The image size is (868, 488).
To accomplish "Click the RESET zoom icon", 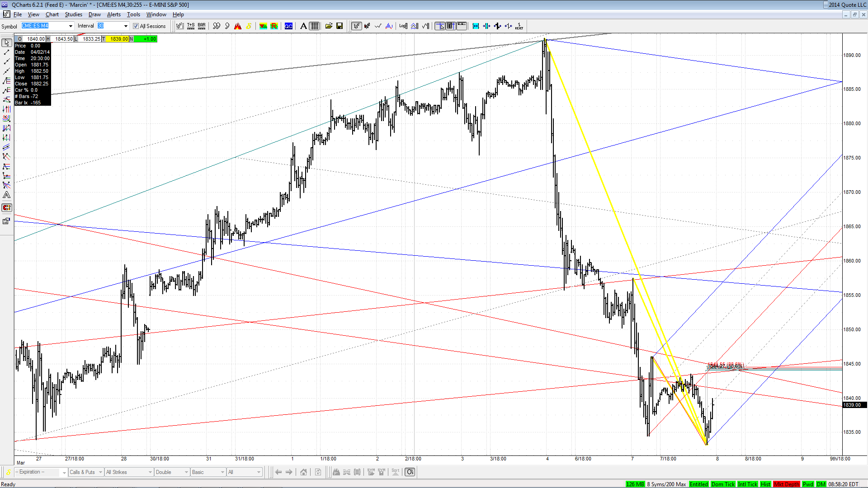I will point(519,26).
